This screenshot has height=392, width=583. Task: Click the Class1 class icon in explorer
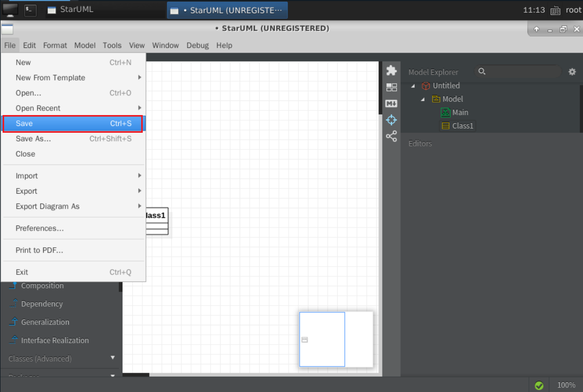click(x=445, y=126)
